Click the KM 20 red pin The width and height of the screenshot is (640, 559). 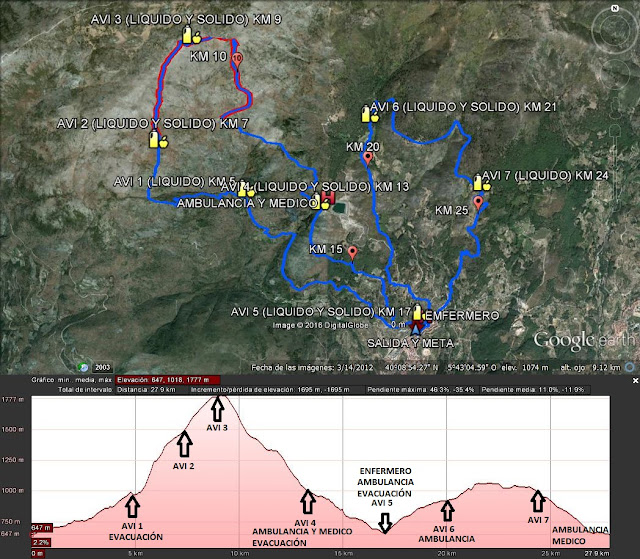pyautogui.click(x=368, y=159)
